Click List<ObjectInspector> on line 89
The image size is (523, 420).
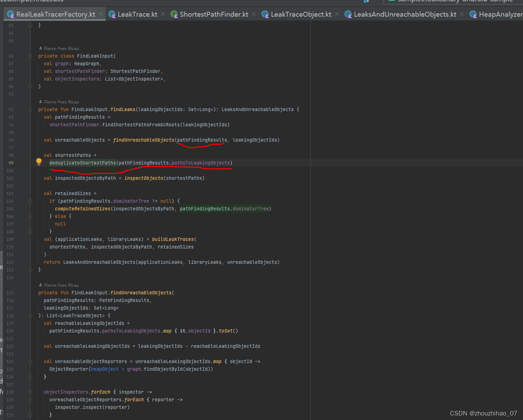[134, 79]
